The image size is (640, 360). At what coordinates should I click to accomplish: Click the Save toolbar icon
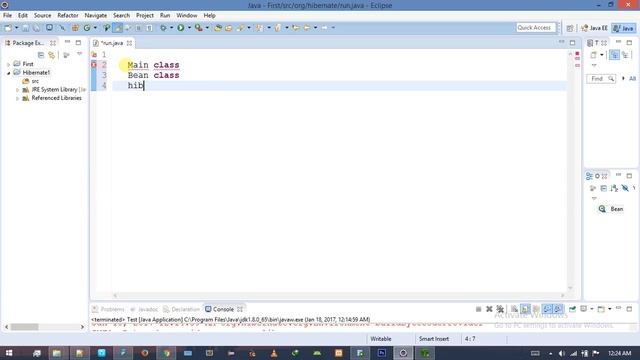pyautogui.click(x=25, y=28)
